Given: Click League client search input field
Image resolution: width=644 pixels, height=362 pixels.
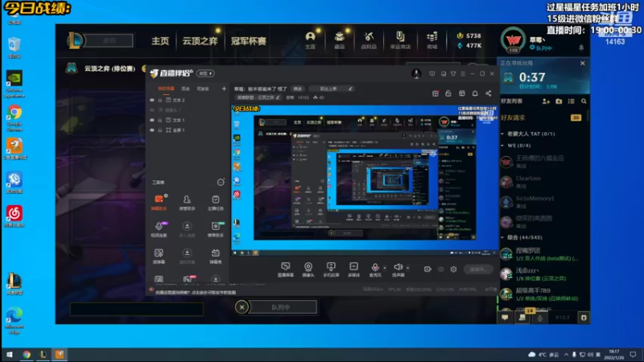Looking at the screenshot, I should pos(109,41).
